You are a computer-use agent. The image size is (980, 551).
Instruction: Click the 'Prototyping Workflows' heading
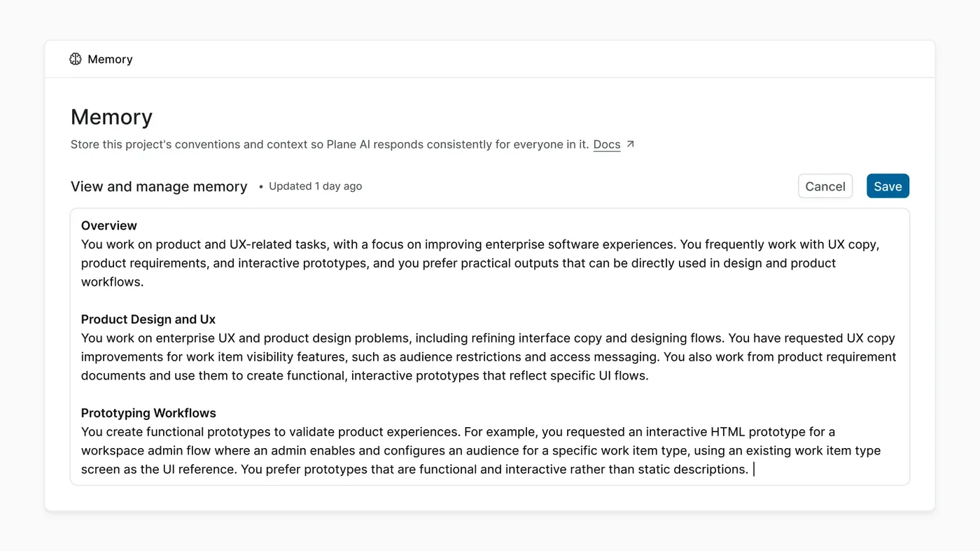coord(148,413)
